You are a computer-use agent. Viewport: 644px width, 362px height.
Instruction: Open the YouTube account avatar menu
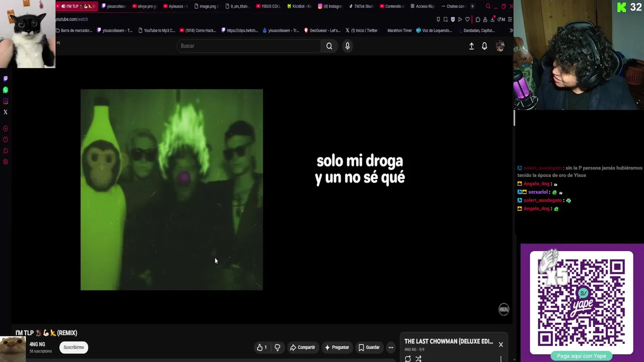[x=500, y=46]
